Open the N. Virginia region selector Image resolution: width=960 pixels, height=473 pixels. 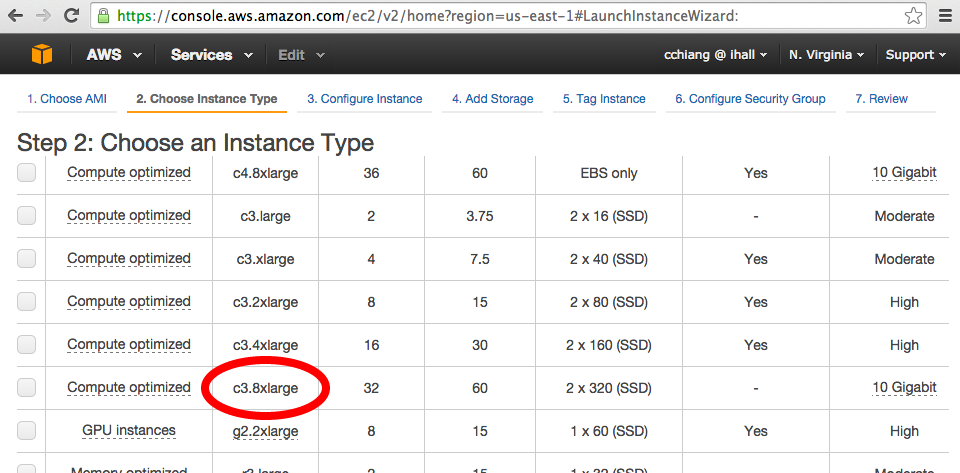827,55
